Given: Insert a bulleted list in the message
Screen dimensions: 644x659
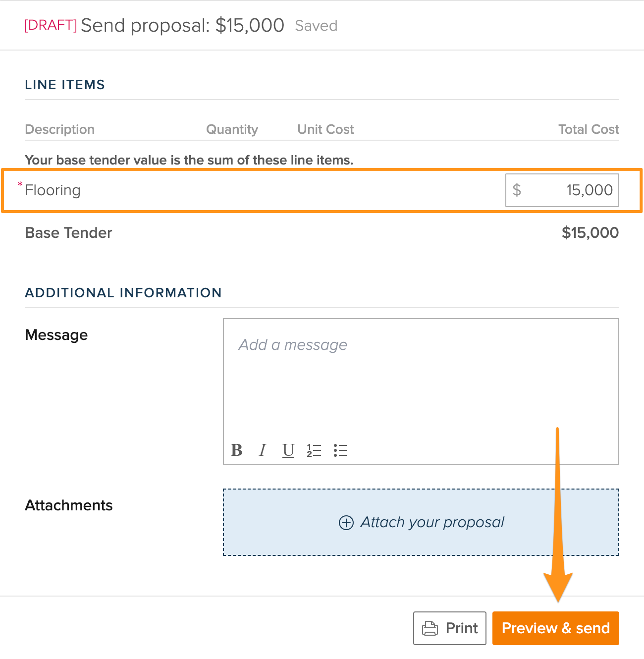Looking at the screenshot, I should point(340,450).
